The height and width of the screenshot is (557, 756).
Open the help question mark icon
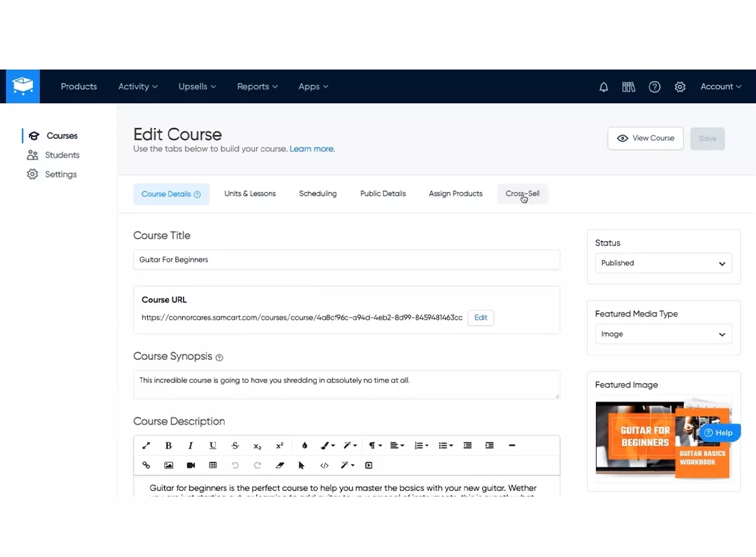point(654,87)
